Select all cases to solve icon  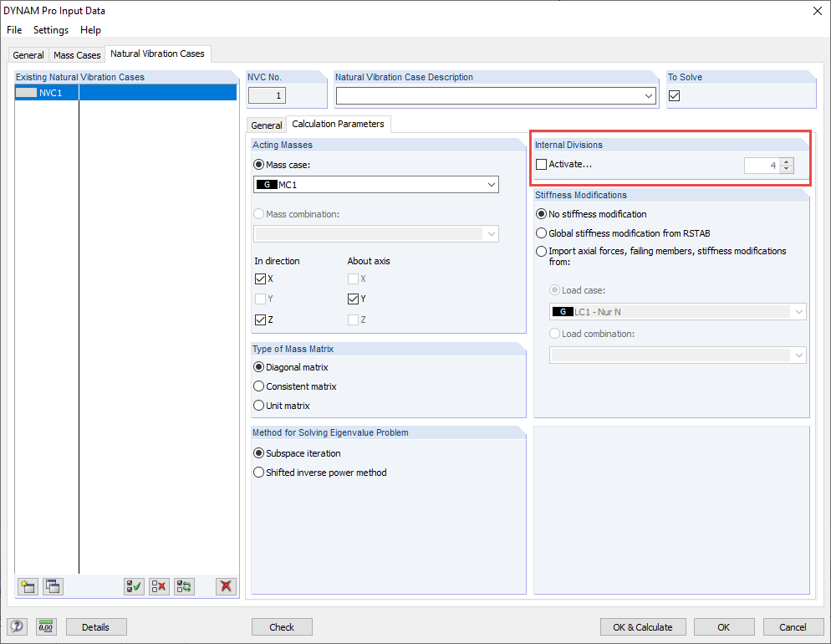pyautogui.click(x=134, y=586)
